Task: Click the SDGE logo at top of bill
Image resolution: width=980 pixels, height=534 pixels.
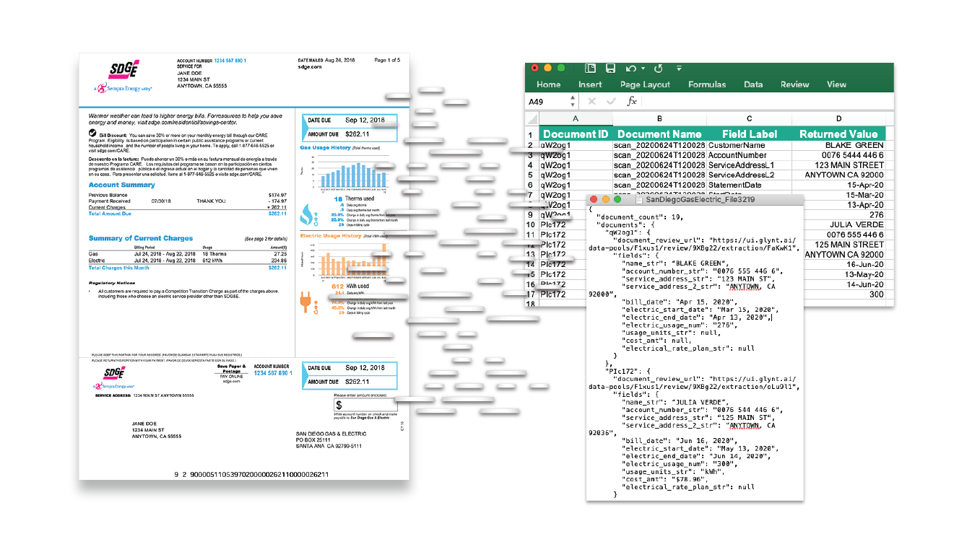Action: pos(123,69)
